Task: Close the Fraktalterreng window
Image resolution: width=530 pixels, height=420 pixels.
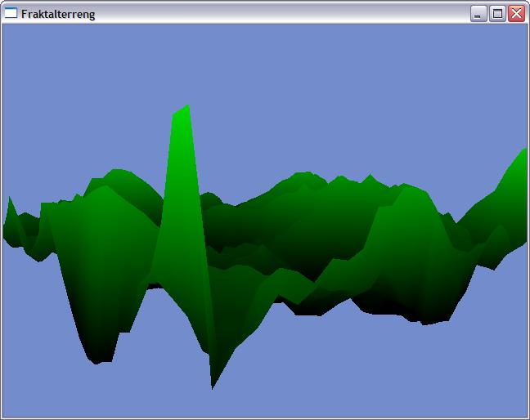Action: 517,14
